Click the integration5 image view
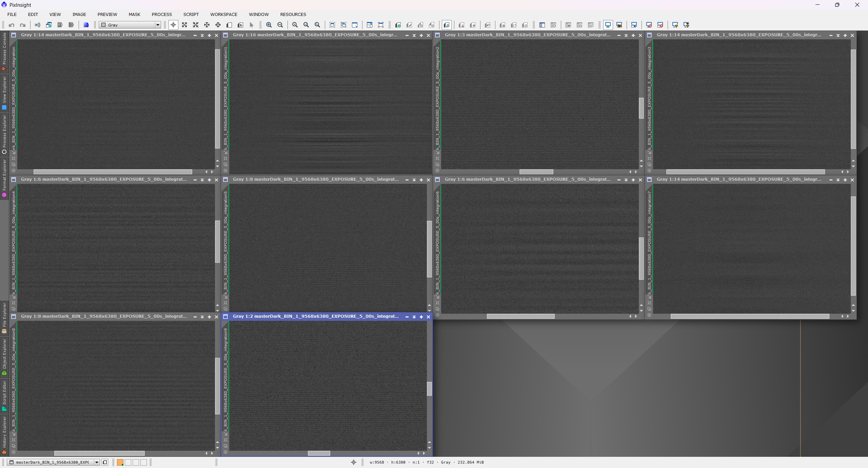The height and width of the screenshot is (468, 868). 328,248
